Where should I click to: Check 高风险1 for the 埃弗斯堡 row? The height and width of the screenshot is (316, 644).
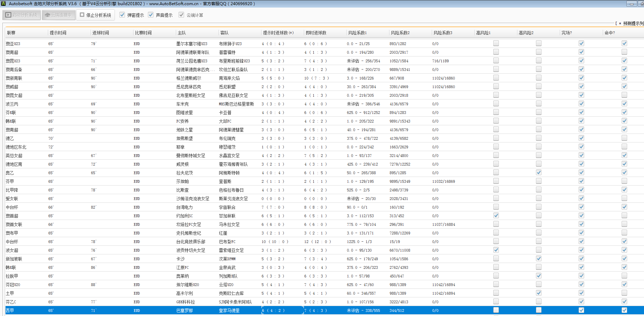pos(496,138)
